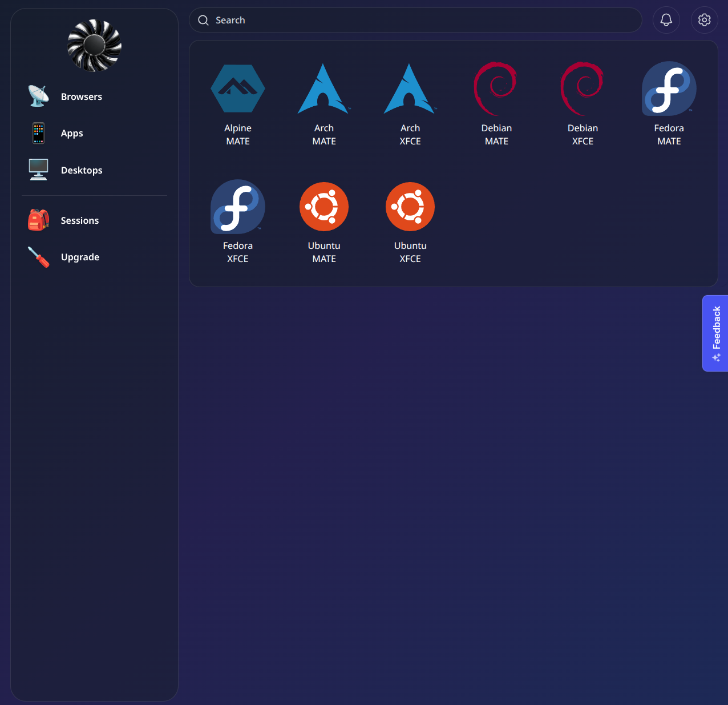
Task: Select Desktops in the sidebar
Action: point(82,170)
